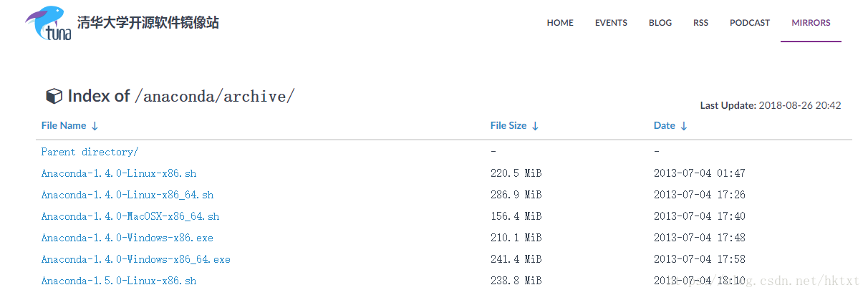The width and height of the screenshot is (868, 295).
Task: Download Anaconda-1.4.0-MacOSX-x86_64.sh
Action: pyautogui.click(x=130, y=216)
